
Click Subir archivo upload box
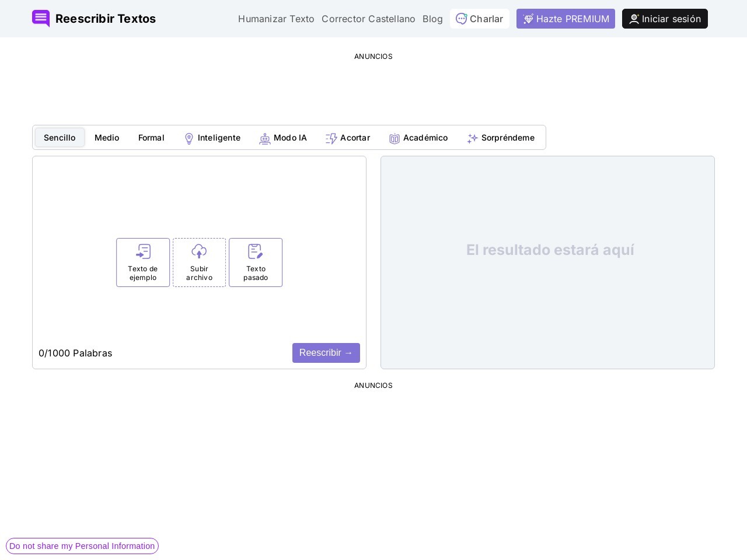[199, 262]
